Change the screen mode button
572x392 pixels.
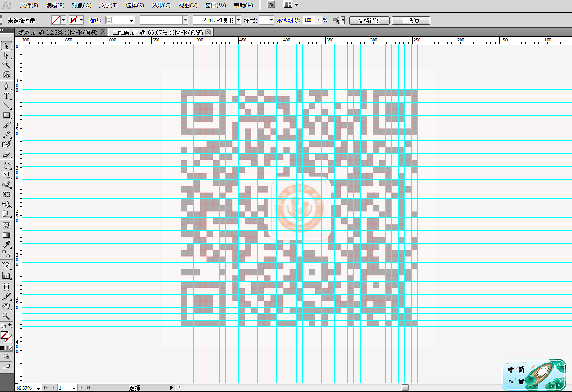pyautogui.click(x=6, y=367)
